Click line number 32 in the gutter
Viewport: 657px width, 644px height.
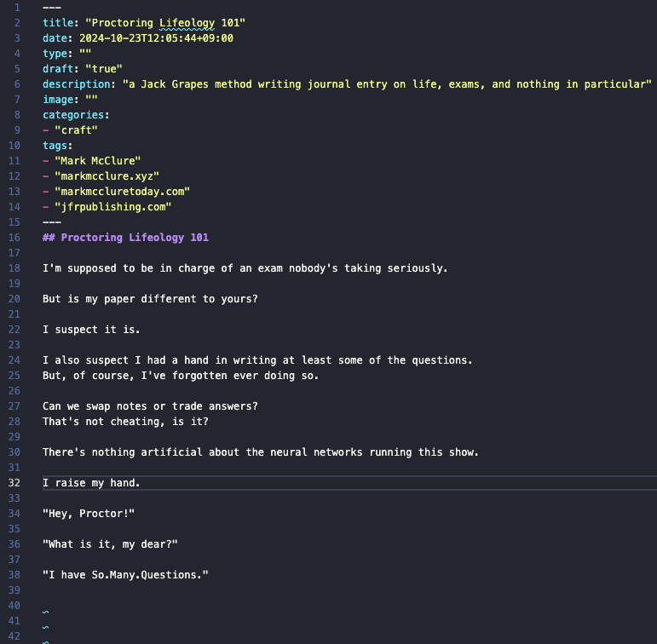14,483
